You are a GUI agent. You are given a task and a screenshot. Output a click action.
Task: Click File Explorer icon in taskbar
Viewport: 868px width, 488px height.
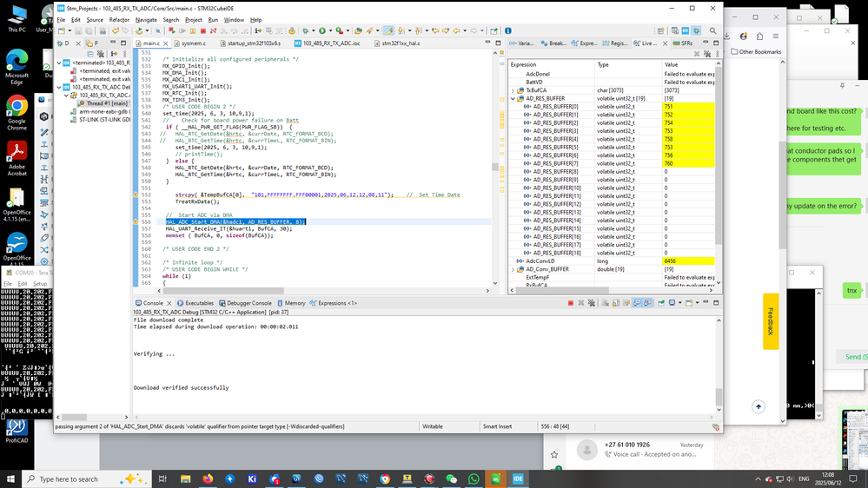click(x=185, y=478)
